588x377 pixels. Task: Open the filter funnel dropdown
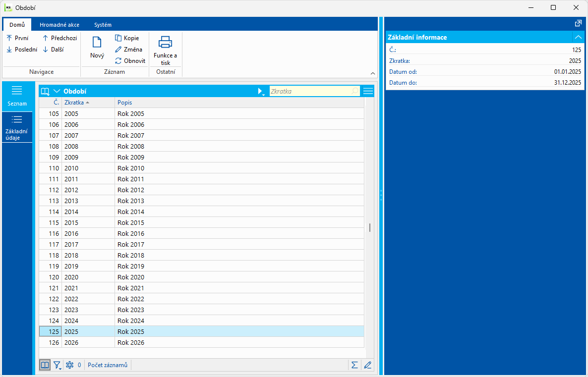57,365
